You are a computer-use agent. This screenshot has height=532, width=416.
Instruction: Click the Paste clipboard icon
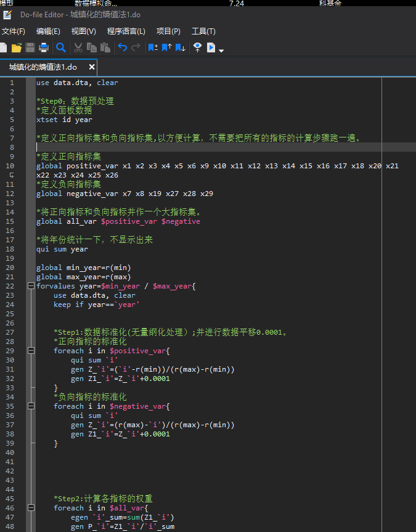(x=105, y=47)
